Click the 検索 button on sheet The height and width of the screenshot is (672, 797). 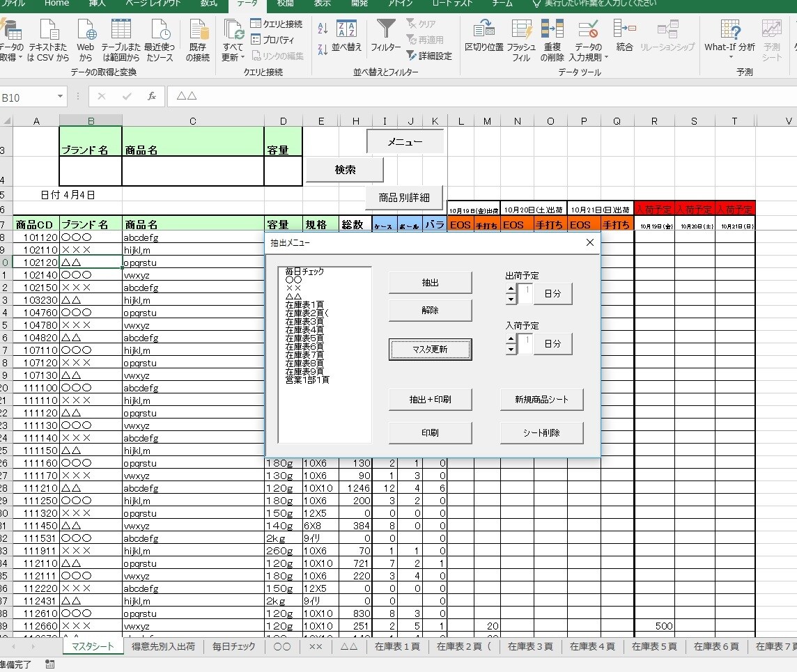(x=345, y=170)
